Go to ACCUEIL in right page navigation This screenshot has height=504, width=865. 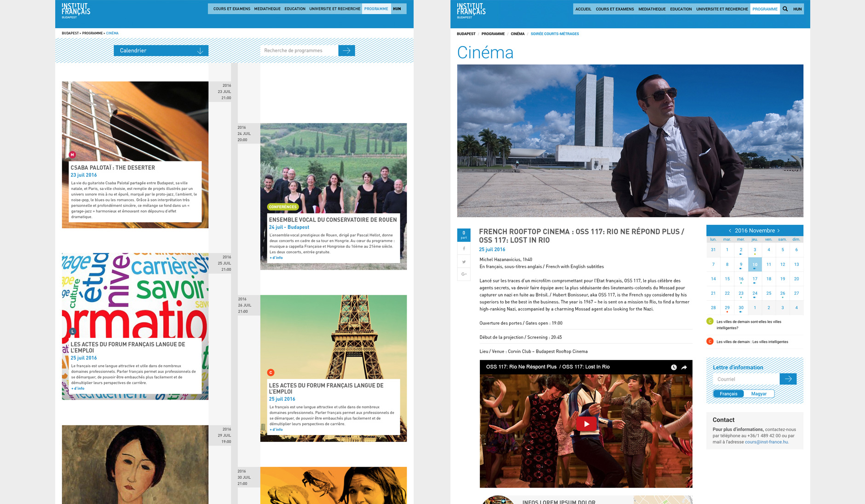(x=583, y=9)
